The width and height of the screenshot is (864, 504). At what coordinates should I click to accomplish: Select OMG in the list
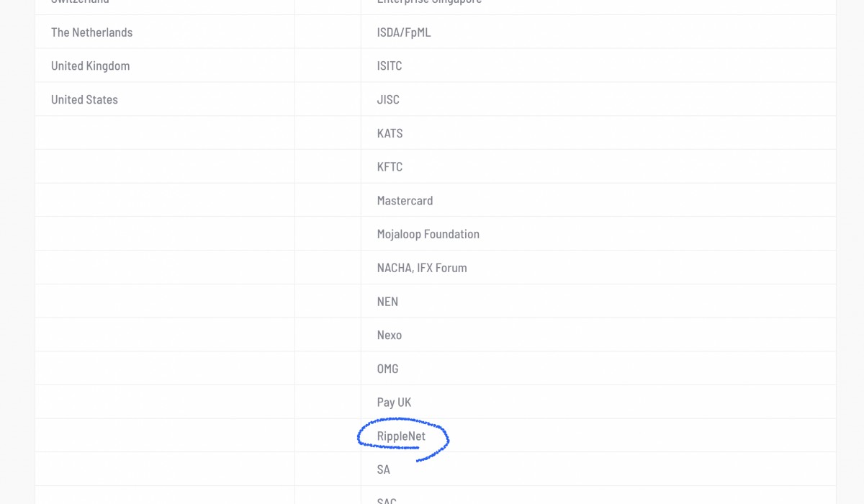387,369
